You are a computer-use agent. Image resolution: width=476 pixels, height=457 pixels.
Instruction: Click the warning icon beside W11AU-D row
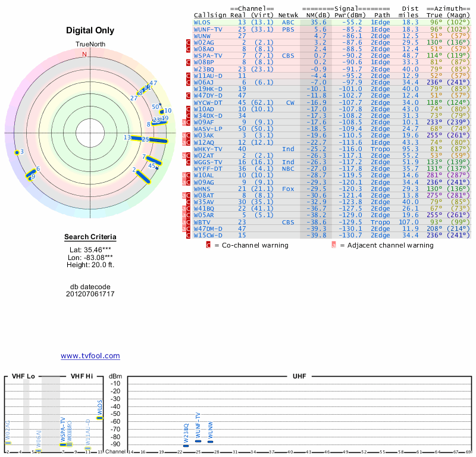click(x=188, y=76)
